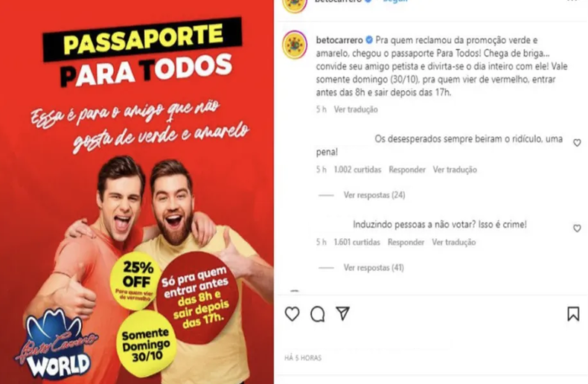Save post with the bookmark icon
Image resolution: width=588 pixels, height=384 pixels.
tap(573, 314)
